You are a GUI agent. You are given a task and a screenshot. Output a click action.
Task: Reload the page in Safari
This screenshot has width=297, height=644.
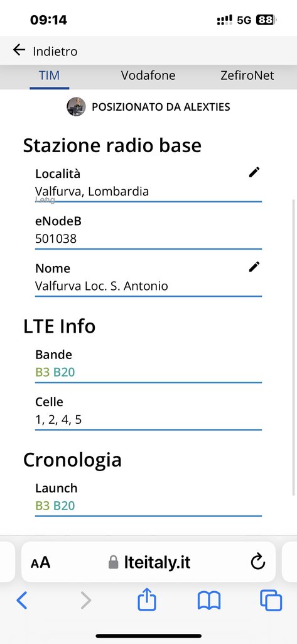257,562
